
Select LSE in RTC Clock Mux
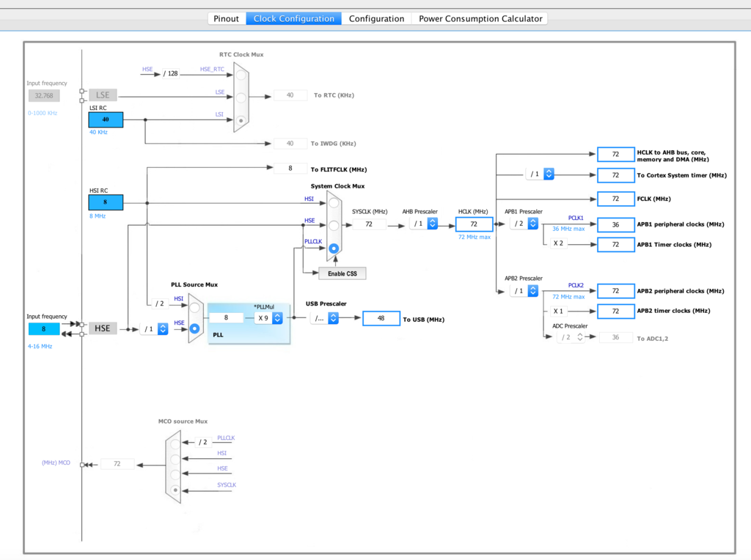click(x=241, y=97)
